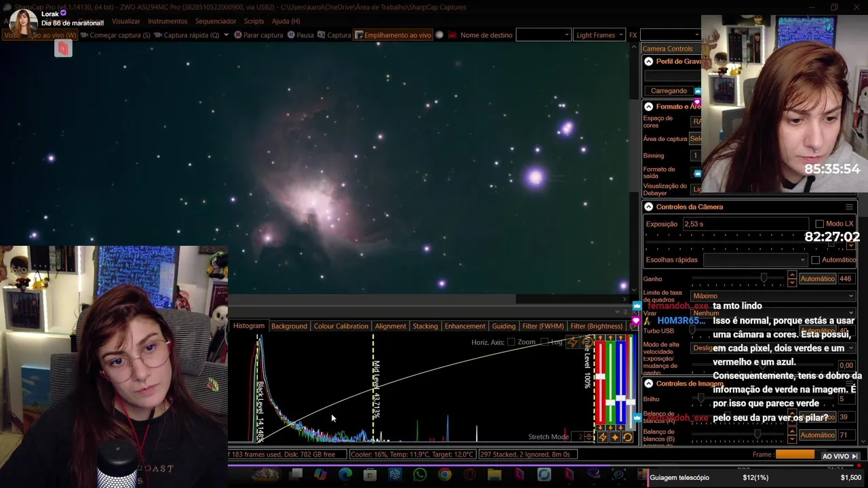Click the Stretch Mode stepper
The width and height of the screenshot is (868, 488).
587,437
